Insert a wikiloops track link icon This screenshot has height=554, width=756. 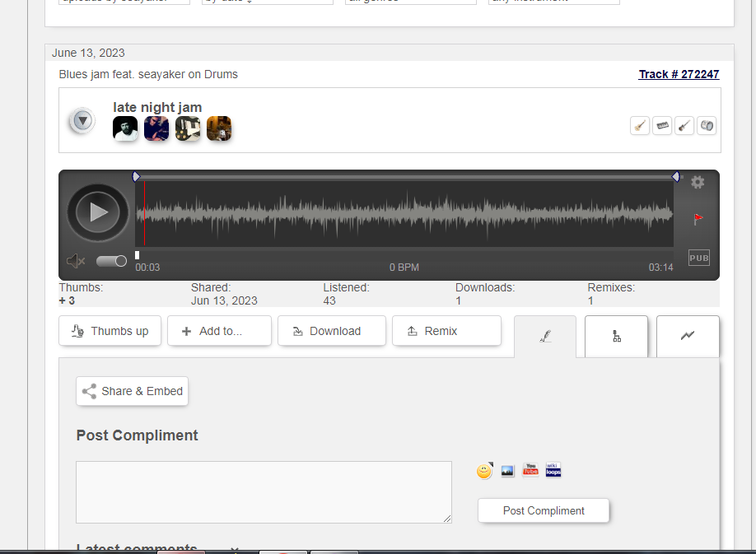[x=553, y=470]
